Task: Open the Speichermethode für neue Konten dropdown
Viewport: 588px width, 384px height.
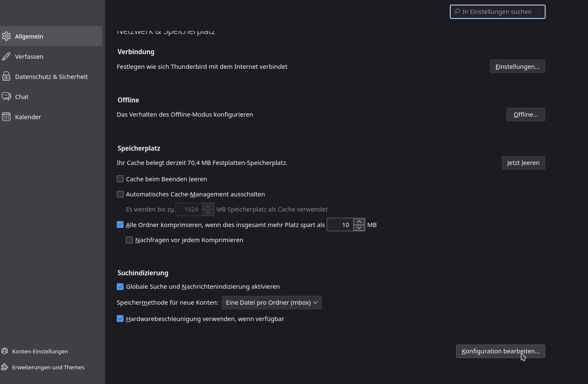Action: coord(271,303)
